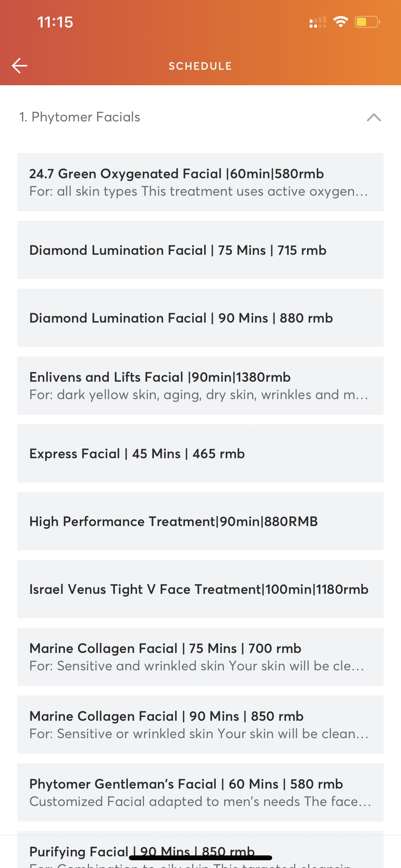Image resolution: width=401 pixels, height=868 pixels.
Task: Open Israel Venus Tight V Face Treatment
Action: (200, 589)
